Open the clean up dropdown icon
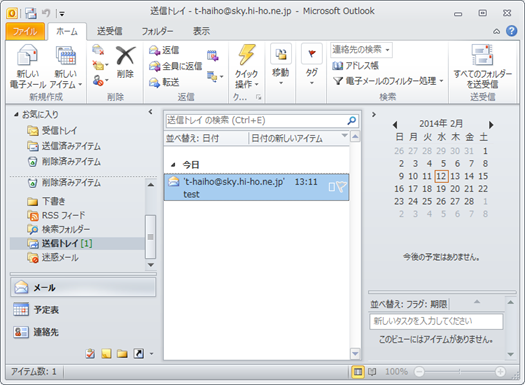This screenshot has width=525, height=385. pos(100,65)
